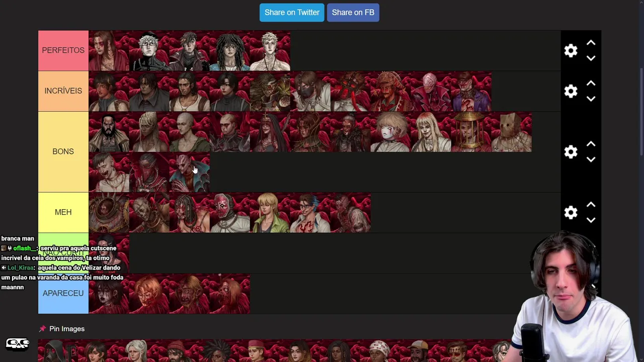Image resolution: width=644 pixels, height=362 pixels.
Task: Open settings gear for BONS row
Action: coord(571,152)
